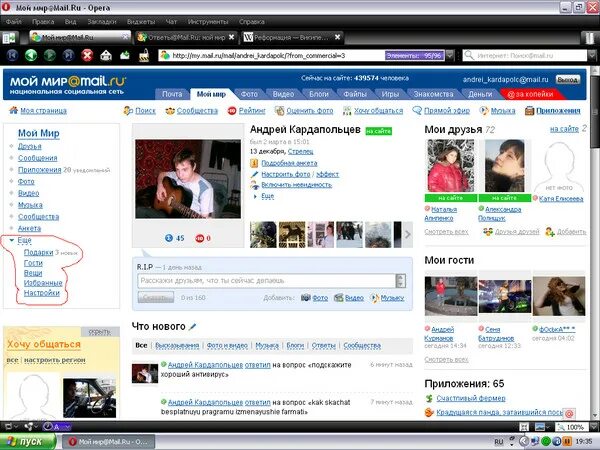Click the Opera forward navigation button

tap(49, 55)
